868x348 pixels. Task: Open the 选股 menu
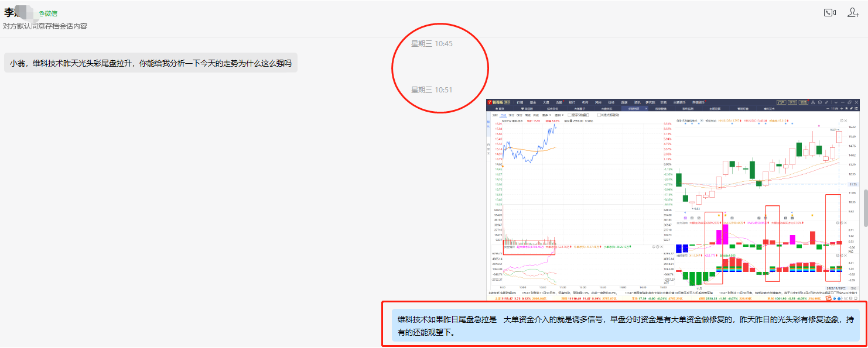click(559, 102)
